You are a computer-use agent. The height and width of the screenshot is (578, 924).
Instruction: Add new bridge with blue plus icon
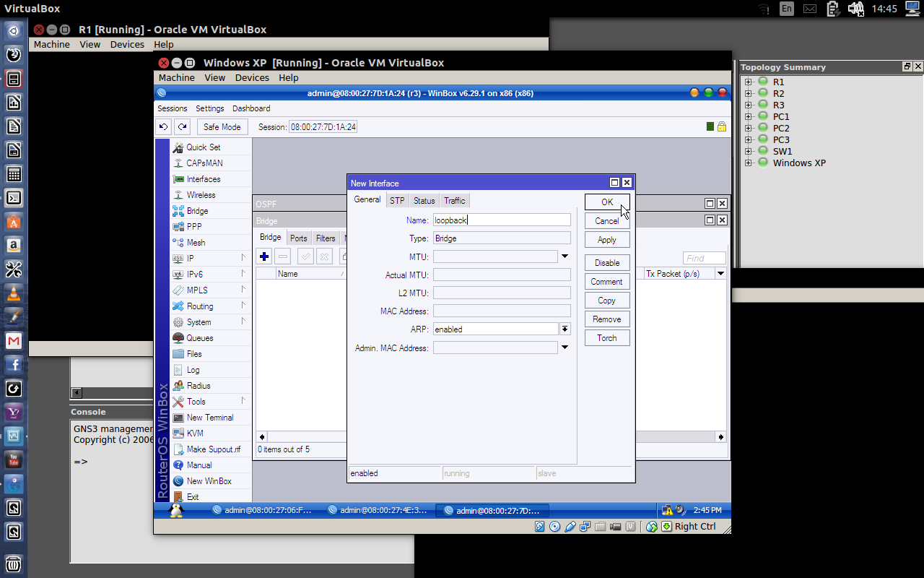(264, 256)
